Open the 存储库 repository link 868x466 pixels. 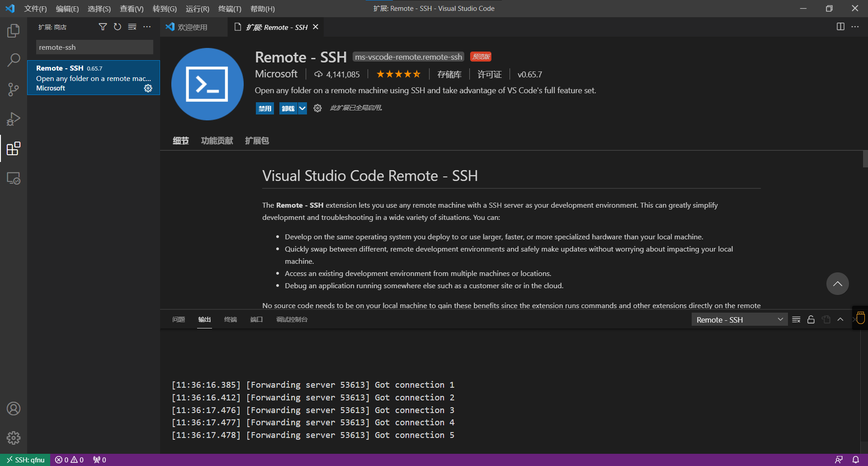449,74
